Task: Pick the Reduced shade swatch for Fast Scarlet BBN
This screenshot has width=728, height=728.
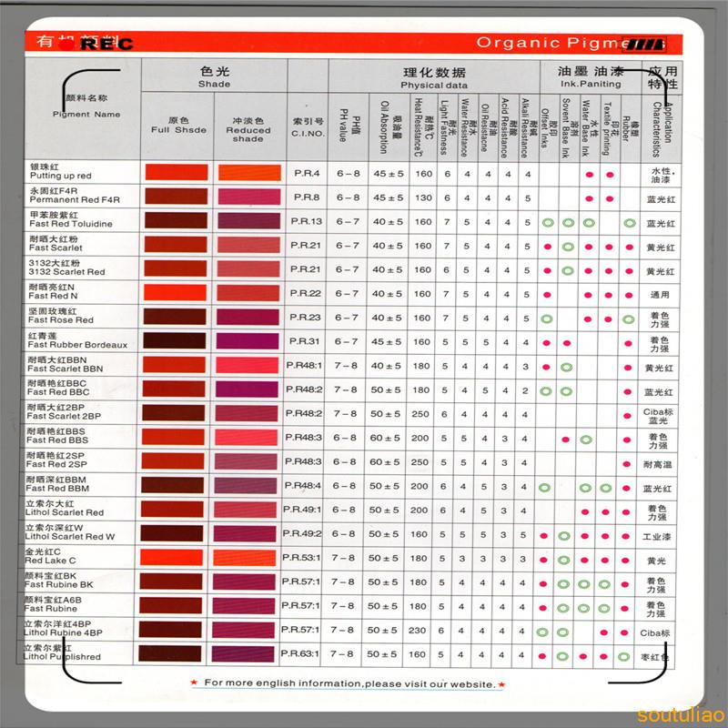Action: (247, 366)
